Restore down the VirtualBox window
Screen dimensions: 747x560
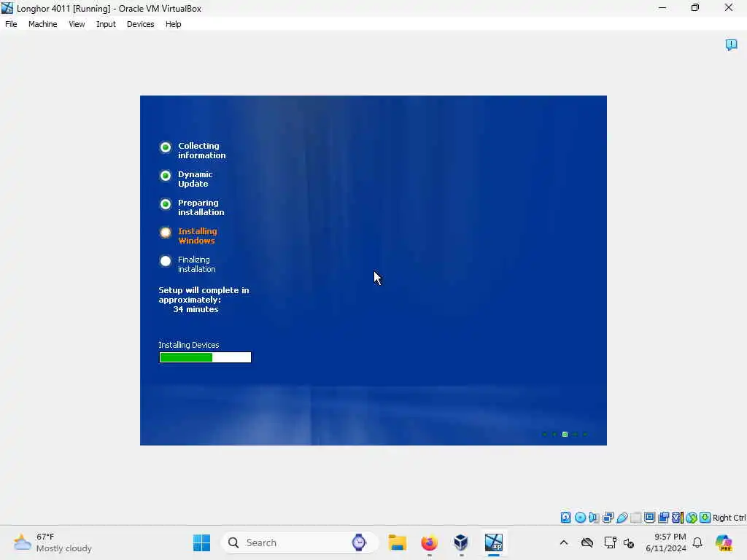[695, 7]
